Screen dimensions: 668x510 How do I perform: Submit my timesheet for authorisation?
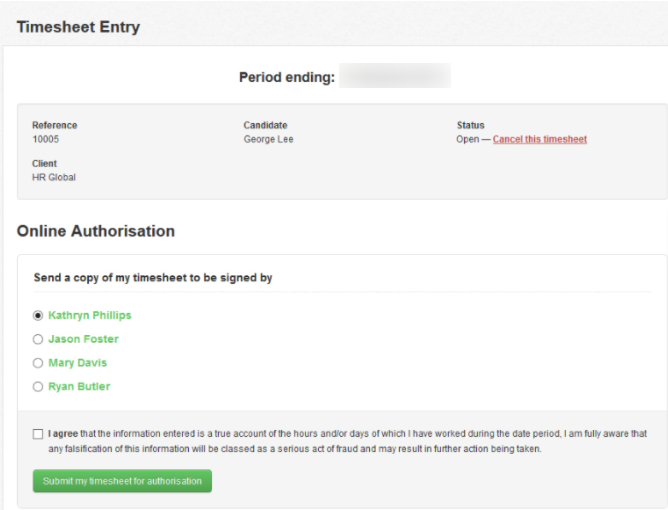pos(122,481)
